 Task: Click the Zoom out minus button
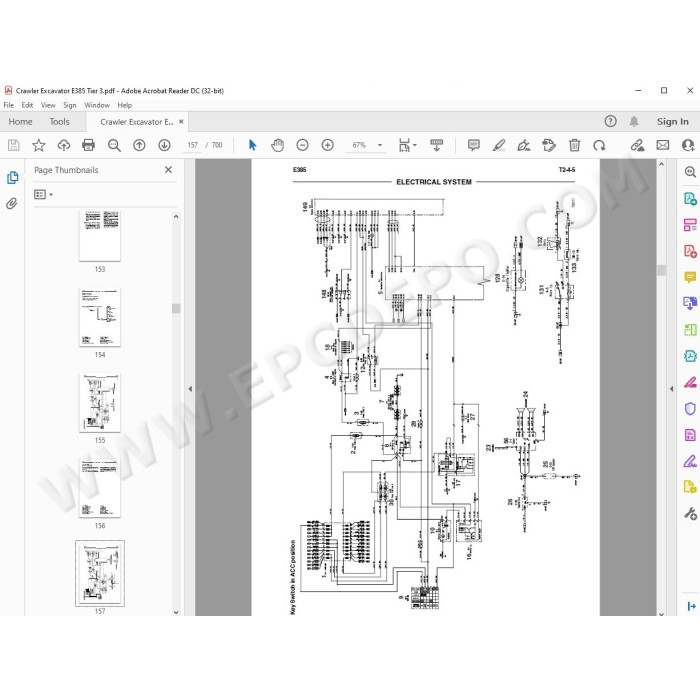(x=302, y=145)
